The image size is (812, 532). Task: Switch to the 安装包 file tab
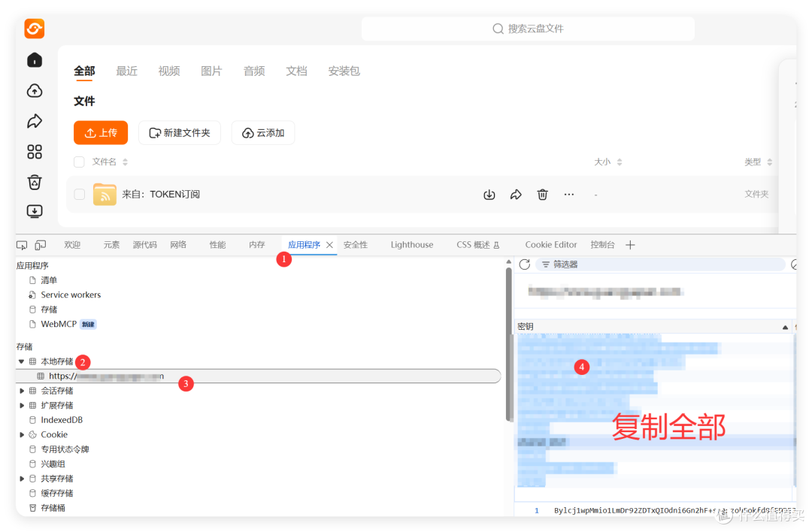pyautogui.click(x=344, y=71)
